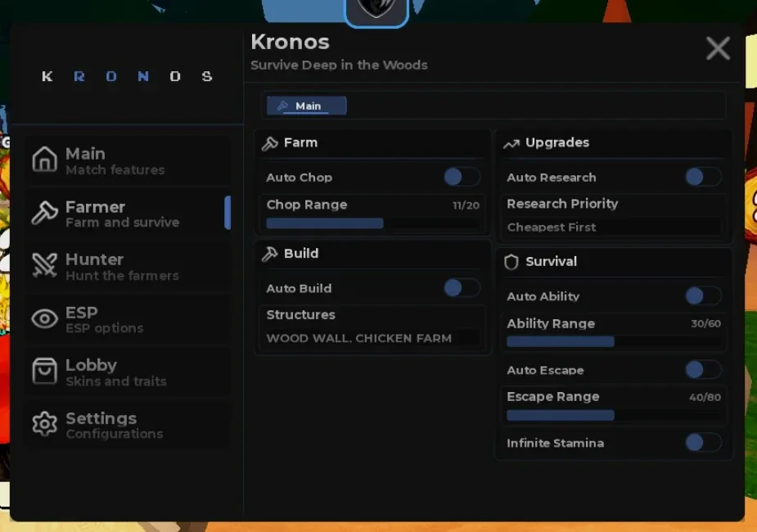
Task: Open the Research Priority Cheapest First dropdown
Action: tap(613, 227)
